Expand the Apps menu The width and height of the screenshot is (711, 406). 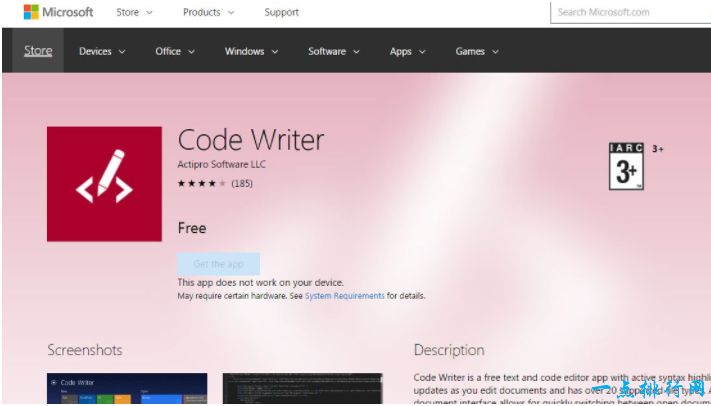tap(407, 51)
